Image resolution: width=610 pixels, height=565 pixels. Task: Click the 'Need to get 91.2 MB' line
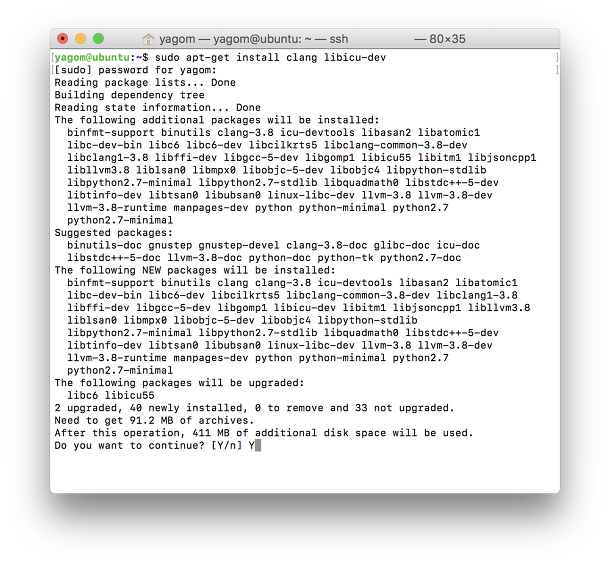pyautogui.click(x=154, y=420)
